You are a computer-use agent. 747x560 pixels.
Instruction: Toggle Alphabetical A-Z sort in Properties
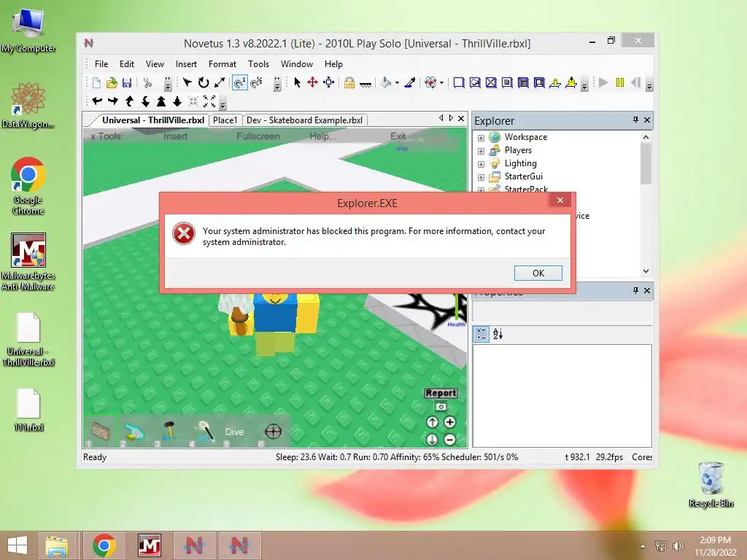coord(498,334)
